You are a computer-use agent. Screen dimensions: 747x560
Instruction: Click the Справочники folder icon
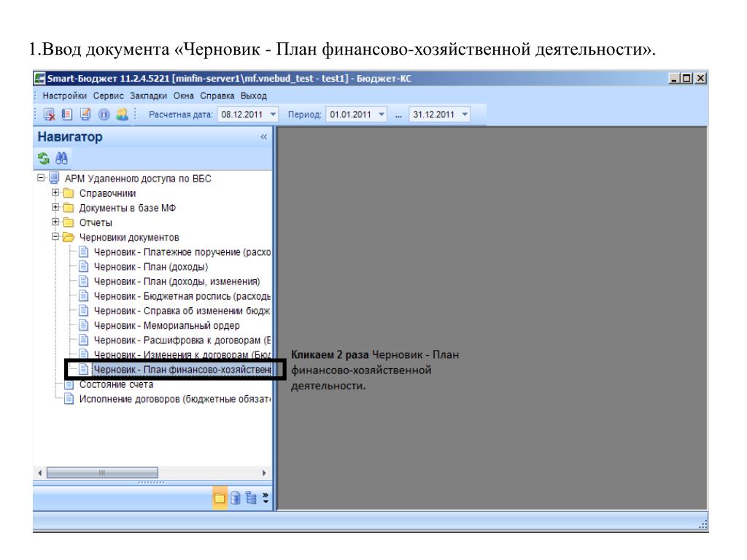tap(69, 192)
